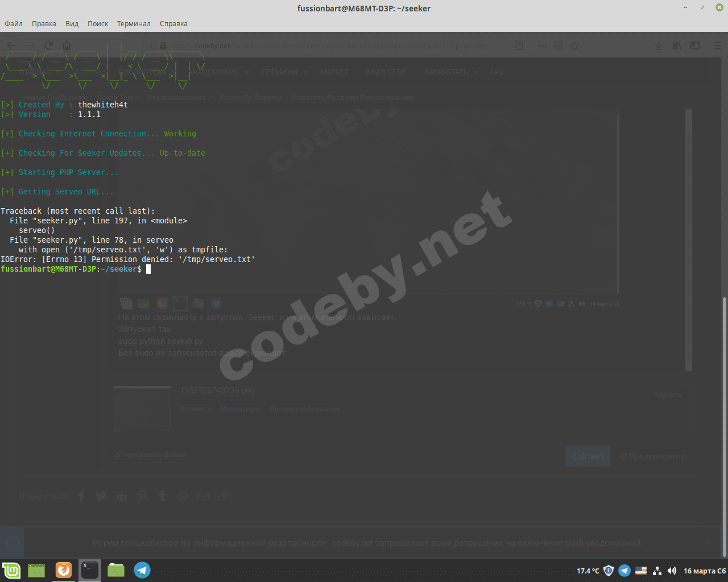Click the 'serveo()' call line in traceback
The width and height of the screenshot is (728, 582).
(x=37, y=230)
